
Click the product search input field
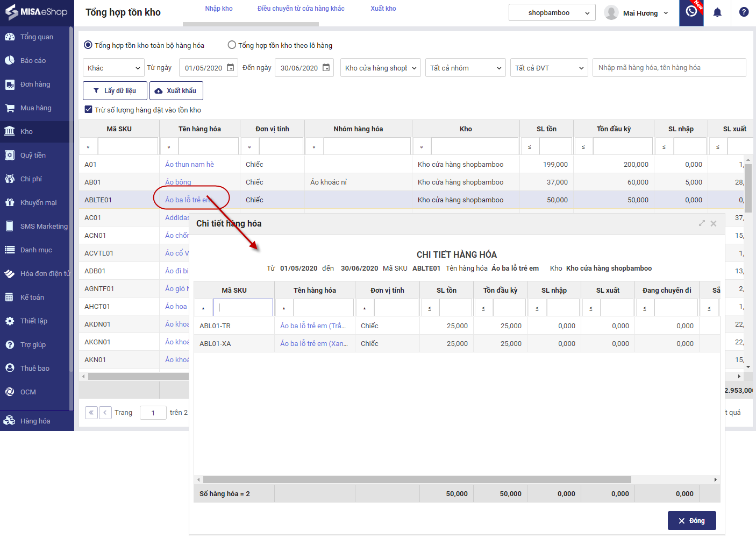point(668,68)
